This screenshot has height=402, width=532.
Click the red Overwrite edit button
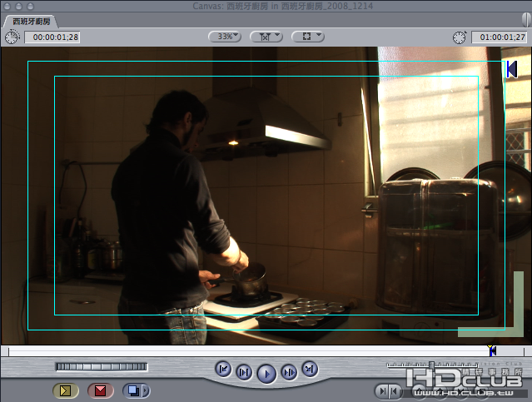[101, 391]
